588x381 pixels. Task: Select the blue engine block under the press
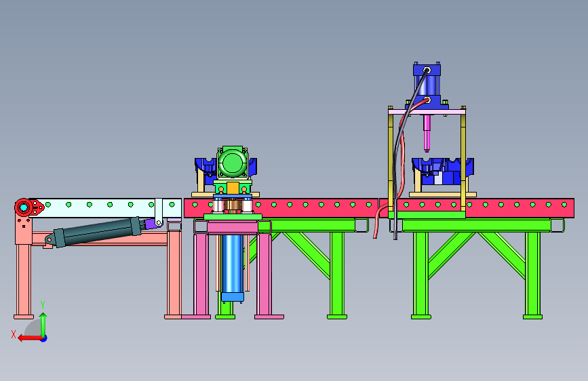point(442,172)
